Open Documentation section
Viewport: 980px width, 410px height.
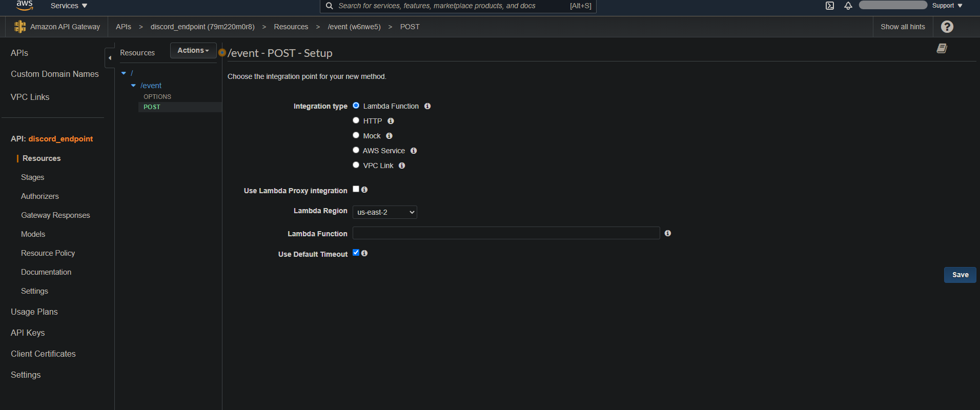[x=46, y=272]
